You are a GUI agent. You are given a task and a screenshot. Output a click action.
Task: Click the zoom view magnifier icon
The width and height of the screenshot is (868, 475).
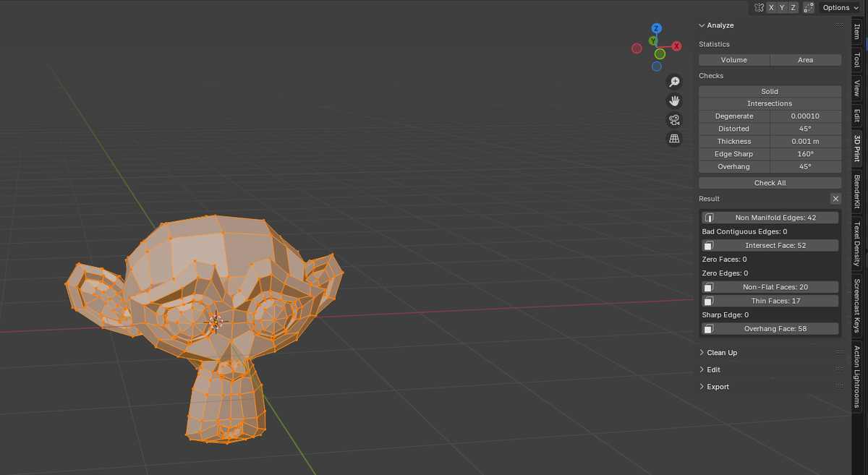tap(674, 82)
